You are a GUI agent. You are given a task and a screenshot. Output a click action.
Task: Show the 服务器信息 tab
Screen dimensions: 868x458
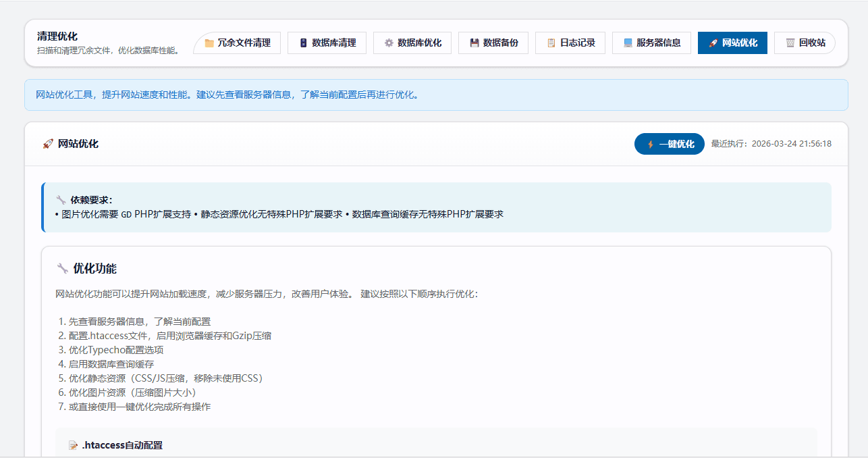coord(652,43)
